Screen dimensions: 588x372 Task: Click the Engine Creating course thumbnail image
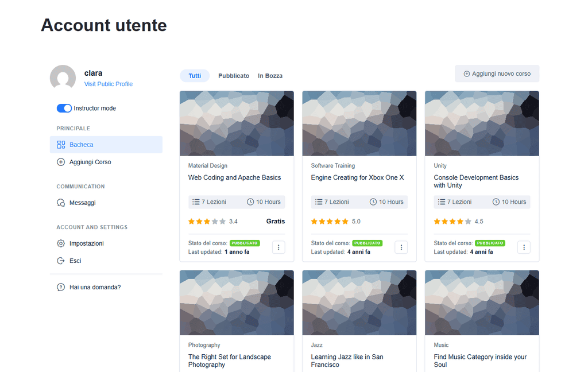(x=359, y=123)
